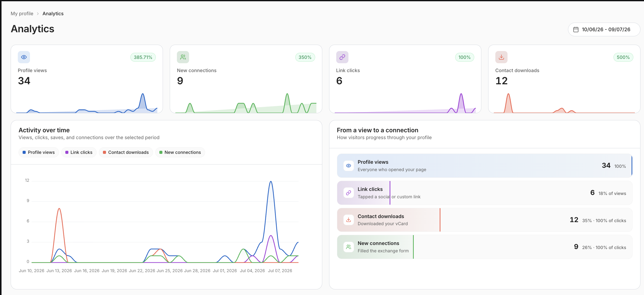644x295 pixels.
Task: Click the blue swatch in Profile views legend
Action: point(24,152)
